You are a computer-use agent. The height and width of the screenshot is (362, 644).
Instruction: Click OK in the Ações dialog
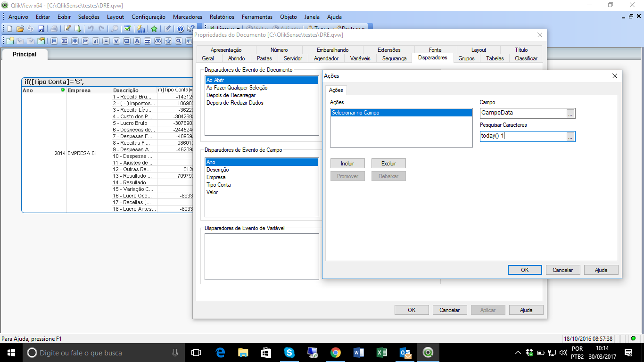point(525,270)
